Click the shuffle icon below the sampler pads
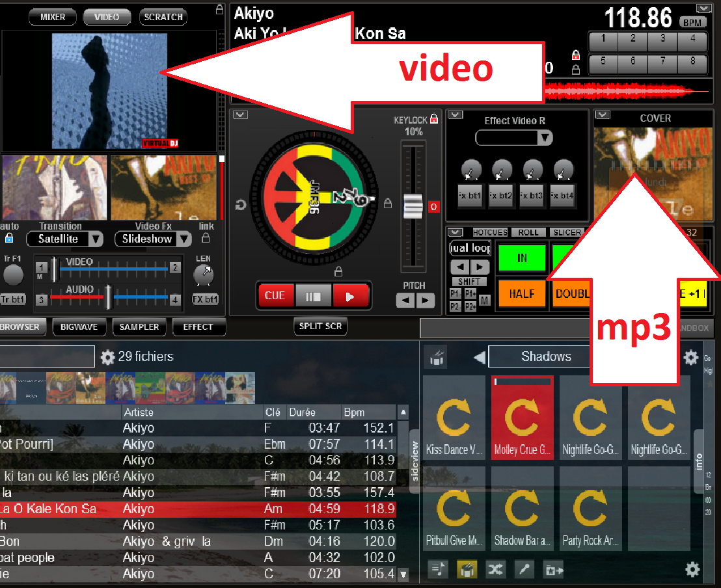Image resolution: width=721 pixels, height=588 pixels. (496, 569)
